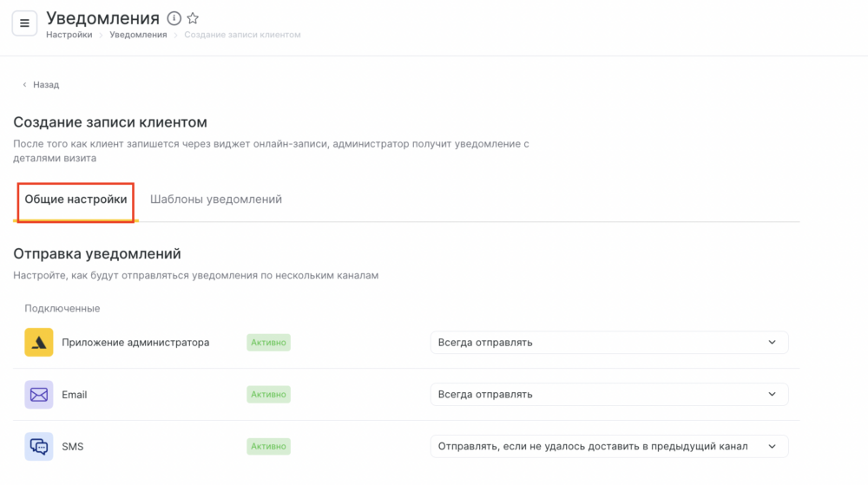Expand SMS delivery condition dropdown
868x485 pixels.
pyautogui.click(x=609, y=446)
